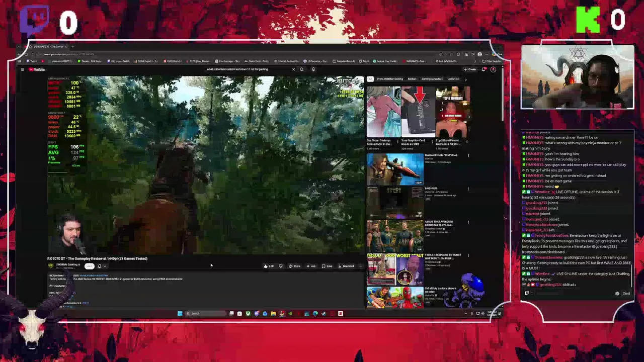Click the 'Send' chat button in overlay
The height and width of the screenshot is (362, 644).
click(626, 294)
